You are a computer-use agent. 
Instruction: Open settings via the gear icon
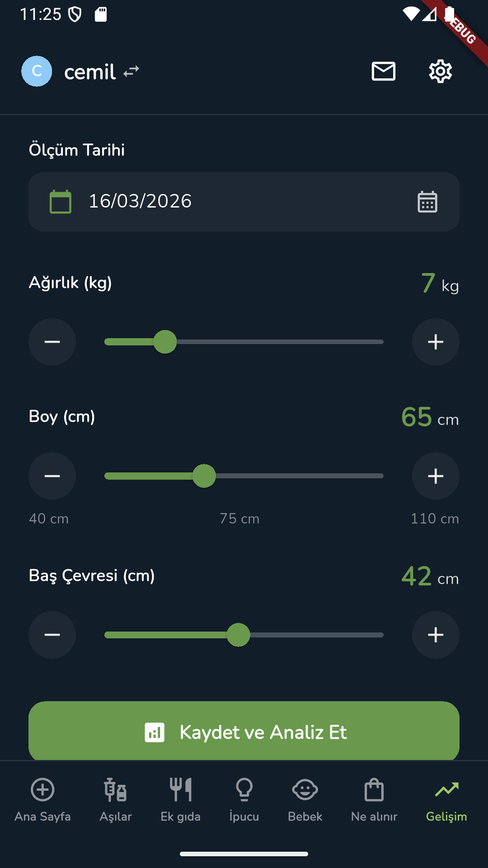440,71
